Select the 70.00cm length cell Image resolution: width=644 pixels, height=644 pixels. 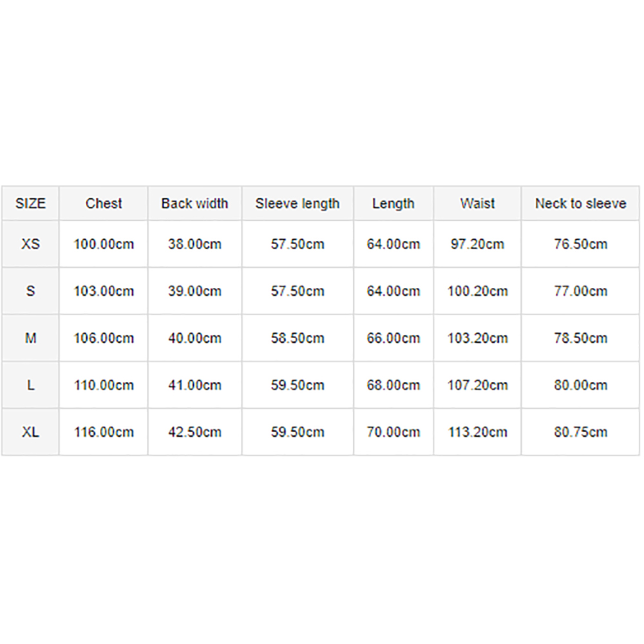pyautogui.click(x=393, y=431)
